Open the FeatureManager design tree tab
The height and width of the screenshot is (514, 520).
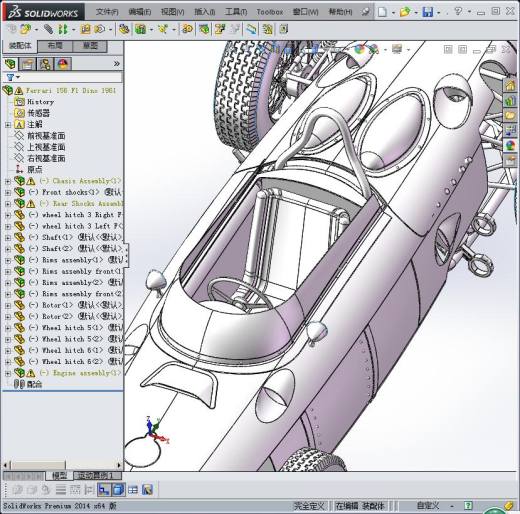(x=10, y=64)
